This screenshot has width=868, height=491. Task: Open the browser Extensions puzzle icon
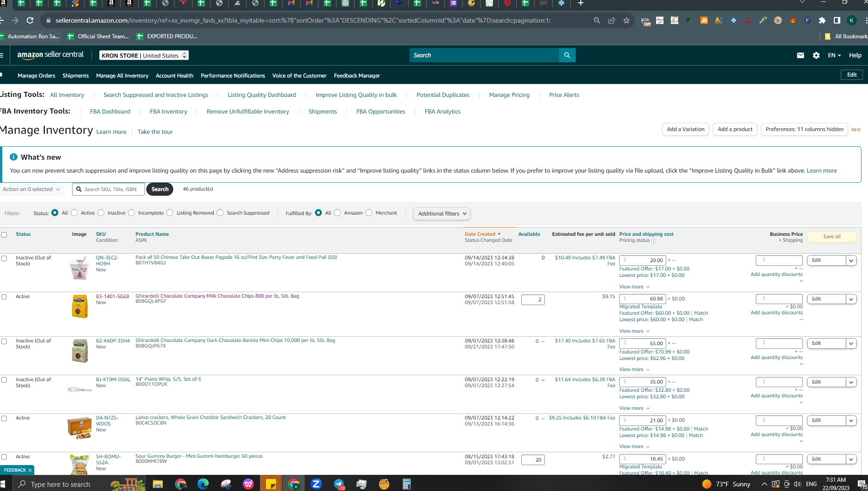point(822,20)
